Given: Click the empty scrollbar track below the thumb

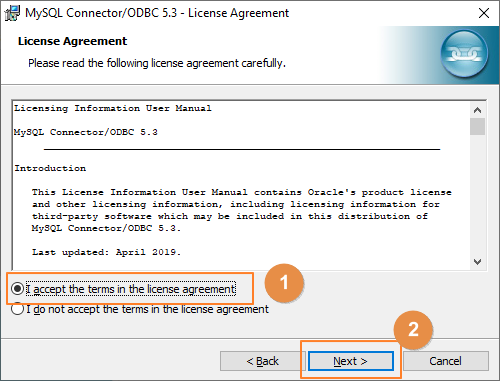Looking at the screenshot, I should point(477,195).
